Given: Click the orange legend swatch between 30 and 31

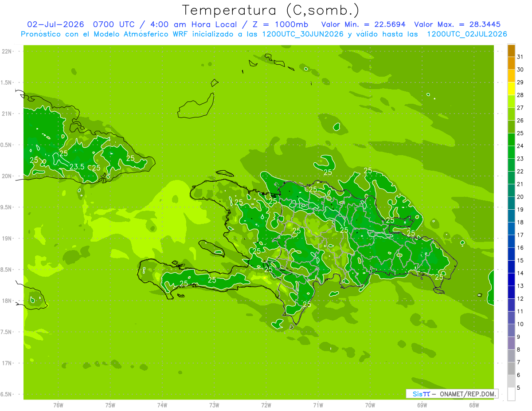Looking at the screenshot, I should pos(512,63).
